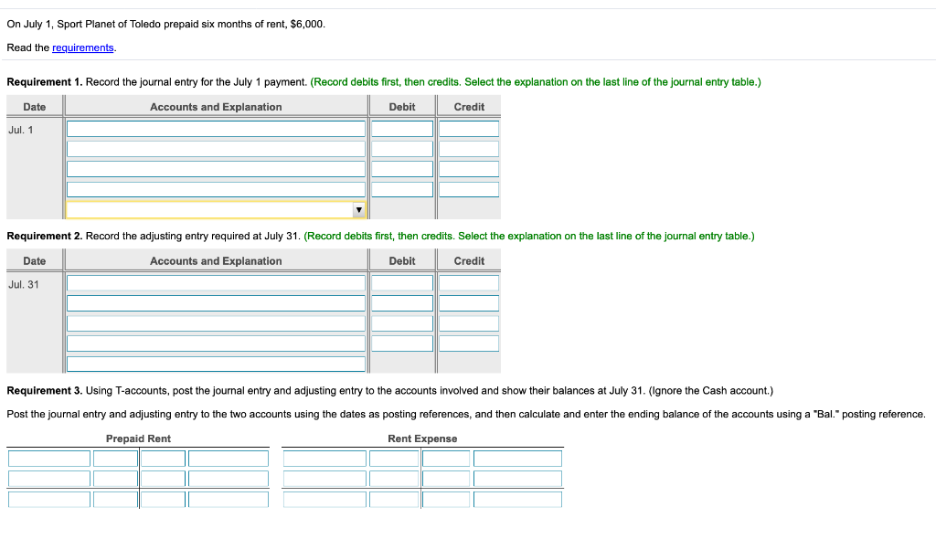
Task: Select balance-row leftmost field of Prepaid Rent T-account
Action: coord(49,499)
